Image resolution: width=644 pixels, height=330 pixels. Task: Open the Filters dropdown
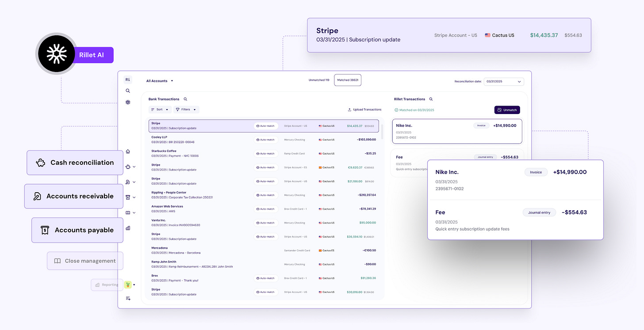coord(186,110)
